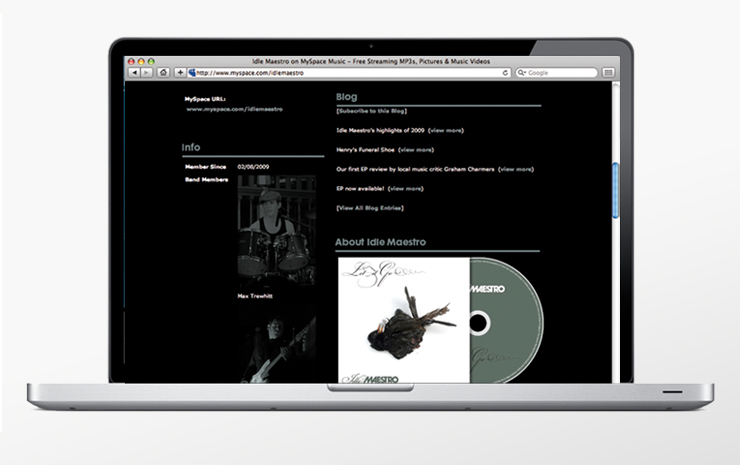Click the site favicon in address bar

(192, 73)
